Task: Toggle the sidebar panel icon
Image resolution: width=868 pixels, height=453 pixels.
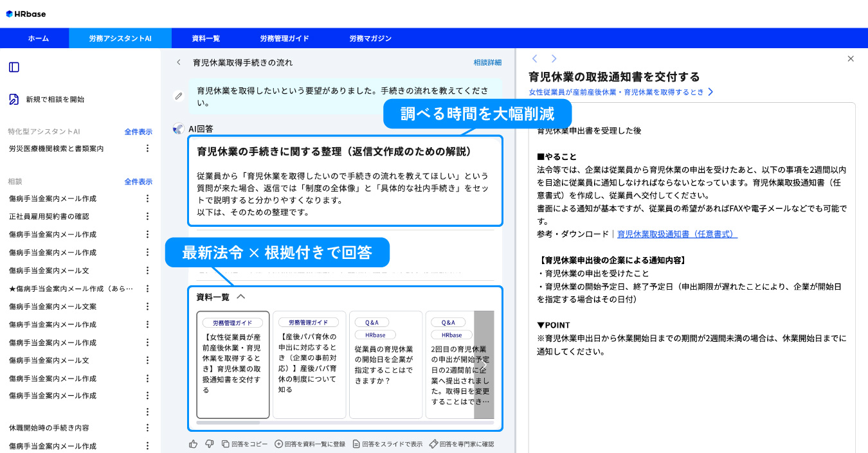Action: coord(14,67)
